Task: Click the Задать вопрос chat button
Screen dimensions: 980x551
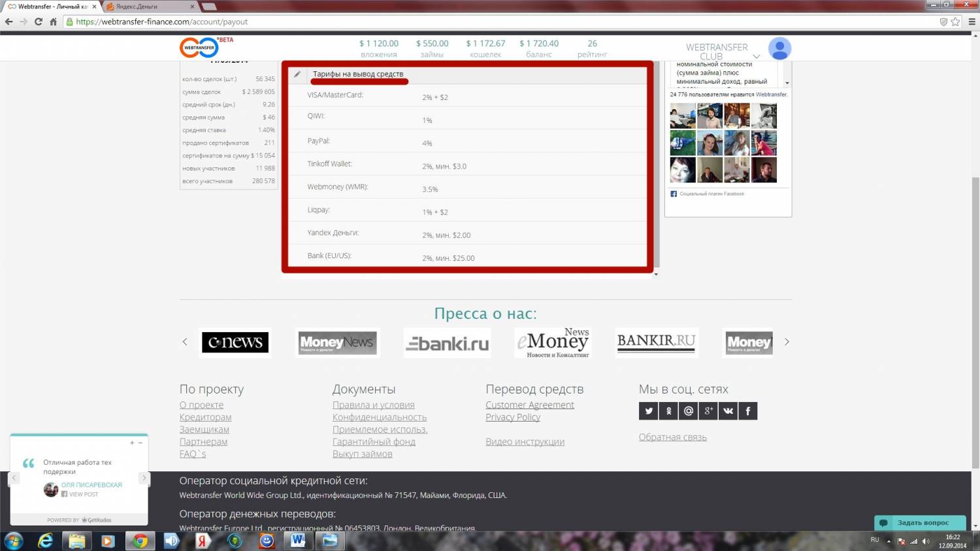Action: click(920, 523)
